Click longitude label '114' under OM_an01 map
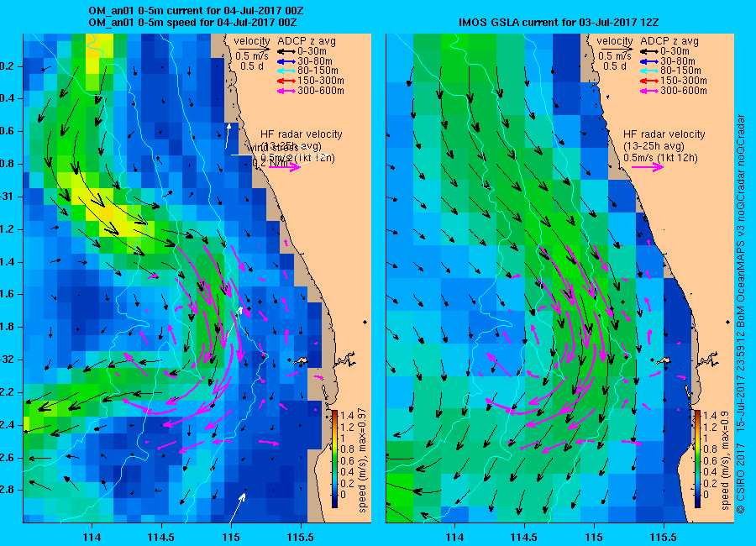 (92, 537)
